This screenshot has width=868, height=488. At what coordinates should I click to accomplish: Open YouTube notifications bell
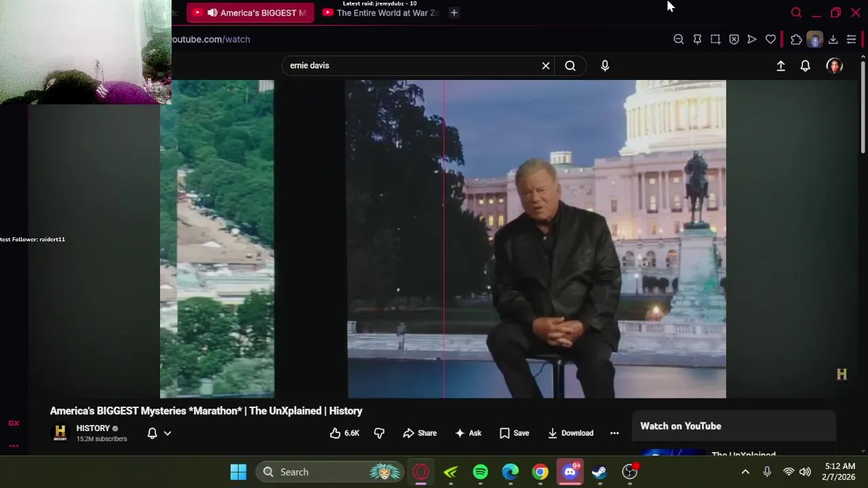805,66
